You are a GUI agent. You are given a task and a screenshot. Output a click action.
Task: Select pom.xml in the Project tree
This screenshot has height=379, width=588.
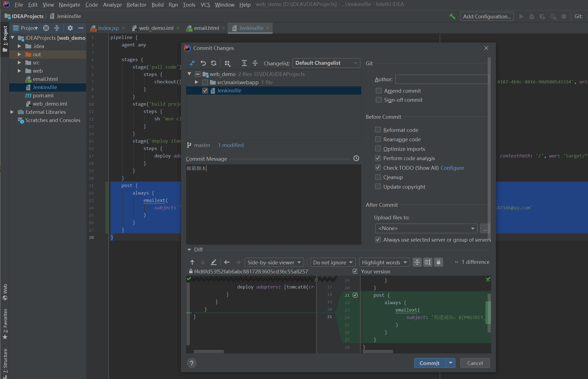pyautogui.click(x=43, y=95)
